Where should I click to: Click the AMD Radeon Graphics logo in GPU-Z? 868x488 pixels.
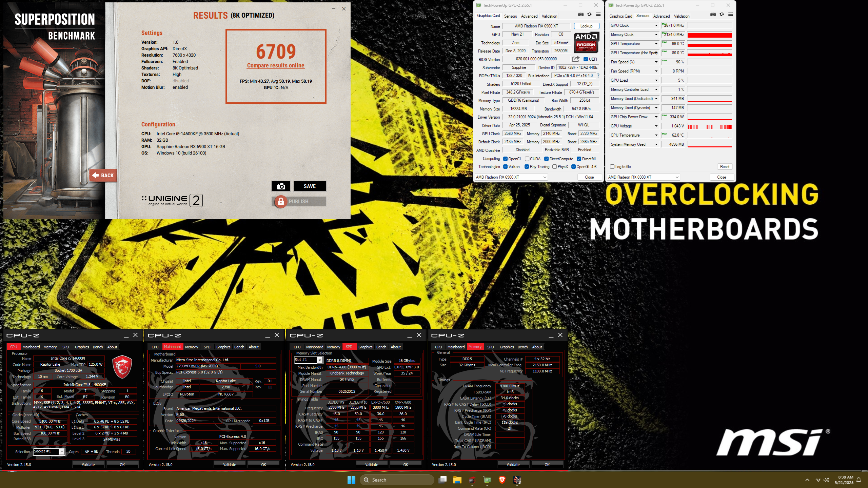[x=587, y=42]
